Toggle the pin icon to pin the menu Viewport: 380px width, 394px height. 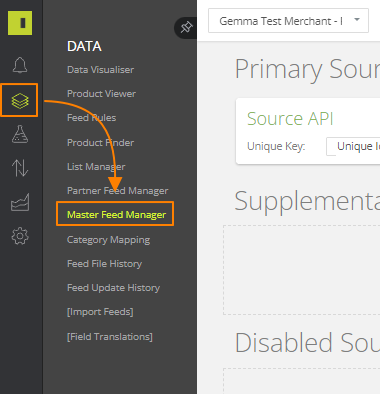186,27
